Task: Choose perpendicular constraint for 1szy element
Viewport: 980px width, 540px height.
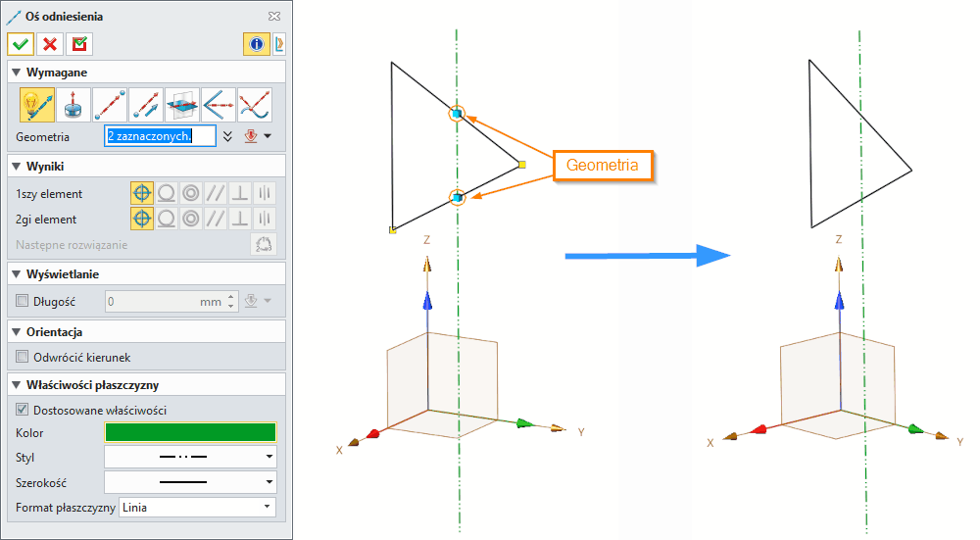Action: click(x=239, y=193)
